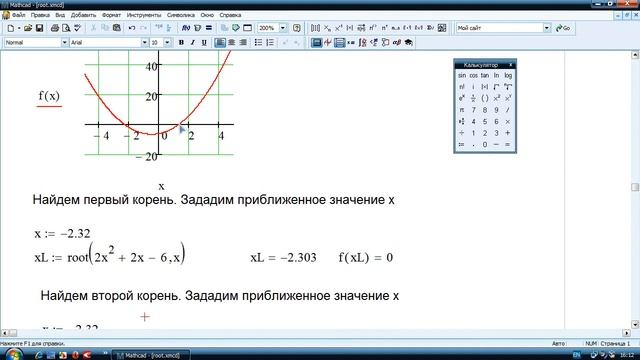Center align the text
This screenshot has height=360, width=640.
click(231, 42)
